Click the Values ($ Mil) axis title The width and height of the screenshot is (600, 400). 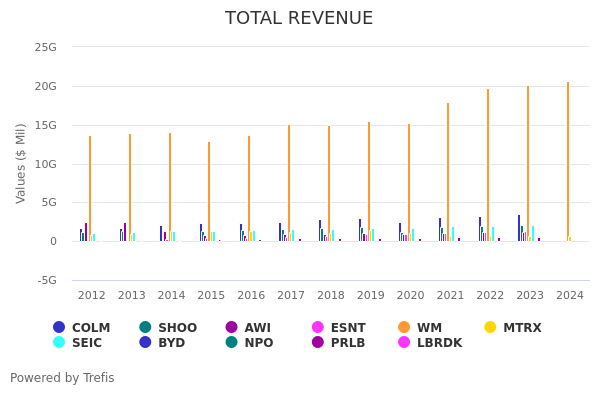21,163
